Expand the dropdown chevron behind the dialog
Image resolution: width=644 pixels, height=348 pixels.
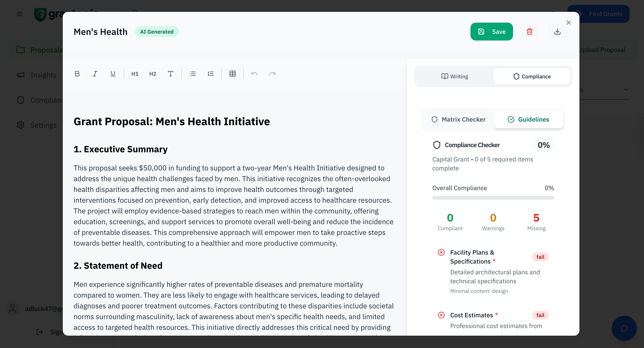(x=626, y=90)
